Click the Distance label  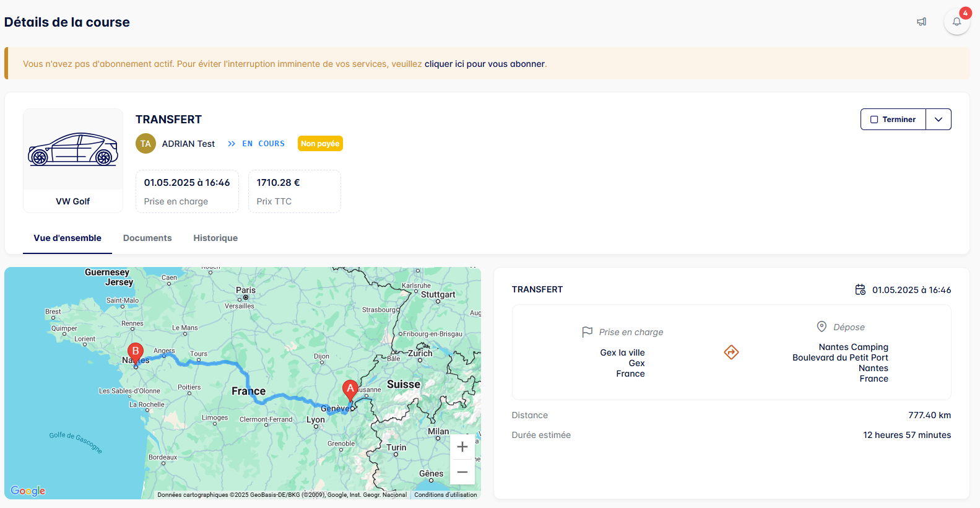coord(530,415)
